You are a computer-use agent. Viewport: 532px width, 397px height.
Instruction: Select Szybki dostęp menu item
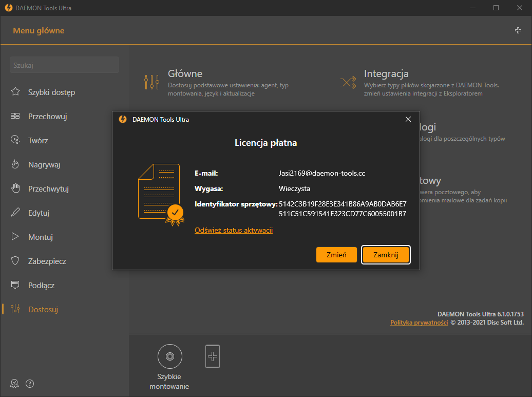pyautogui.click(x=51, y=92)
